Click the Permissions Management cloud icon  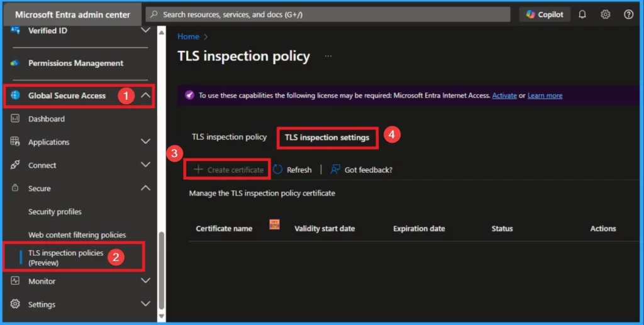[15, 63]
